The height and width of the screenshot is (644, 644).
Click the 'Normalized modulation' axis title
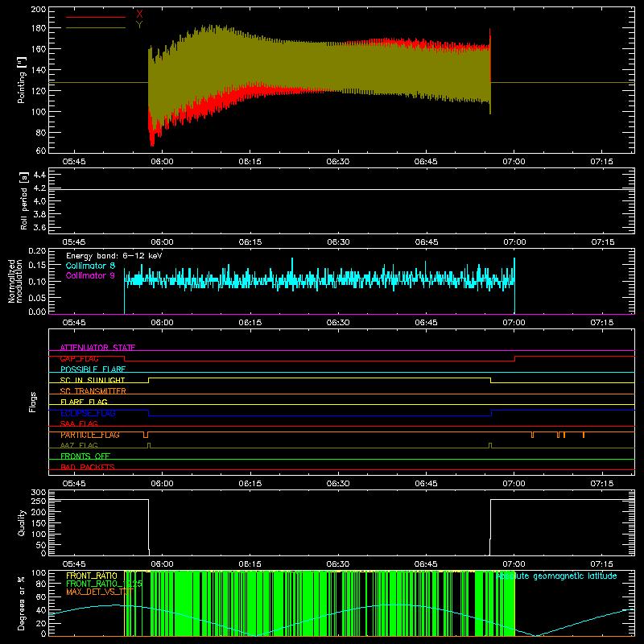[x=15, y=281]
